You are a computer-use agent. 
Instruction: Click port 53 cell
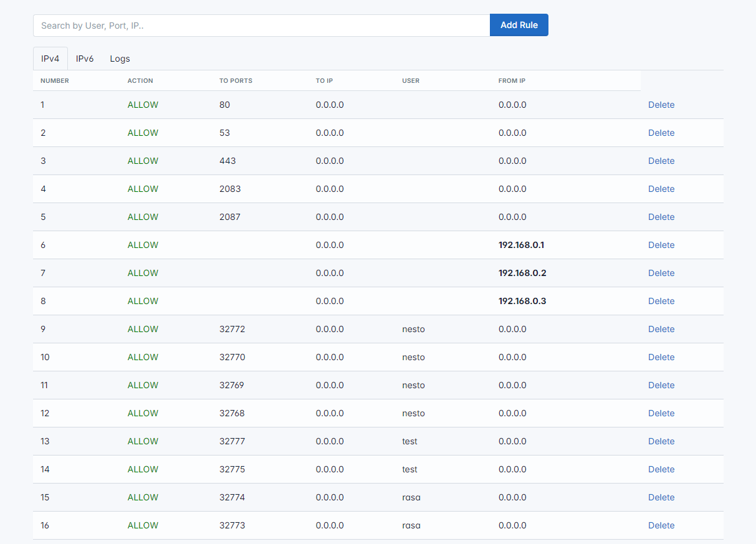224,133
